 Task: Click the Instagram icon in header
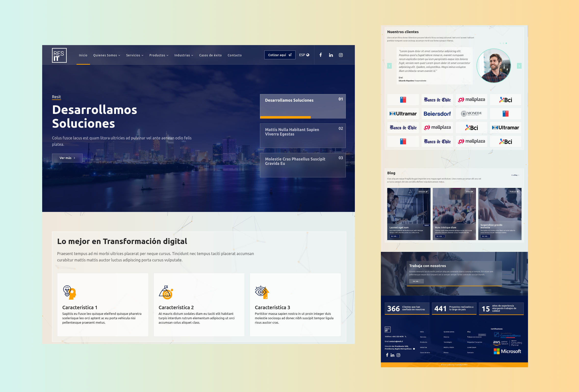tap(341, 55)
